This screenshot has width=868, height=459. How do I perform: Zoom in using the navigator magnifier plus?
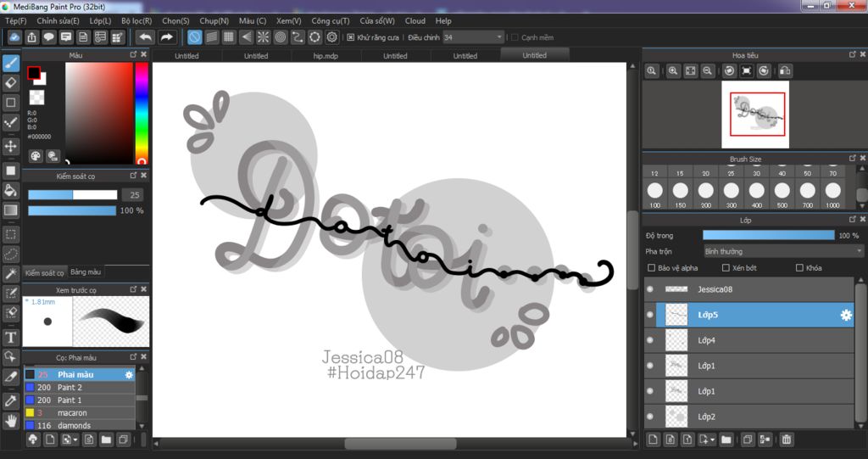click(x=673, y=71)
